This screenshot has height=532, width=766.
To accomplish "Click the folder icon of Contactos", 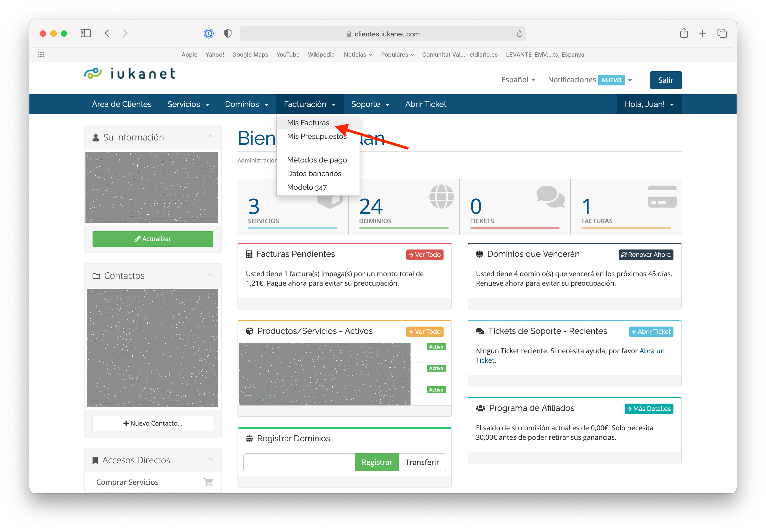I will point(96,276).
